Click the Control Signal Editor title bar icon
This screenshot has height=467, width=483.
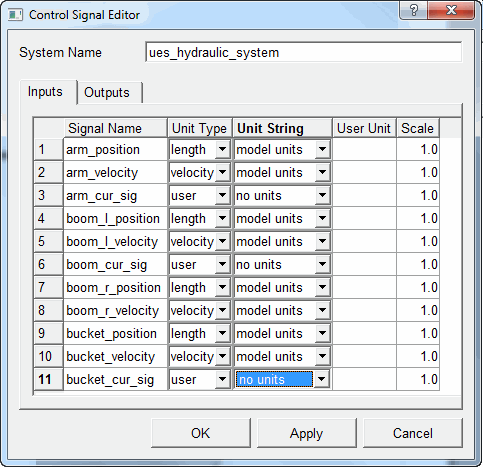[x=15, y=15]
